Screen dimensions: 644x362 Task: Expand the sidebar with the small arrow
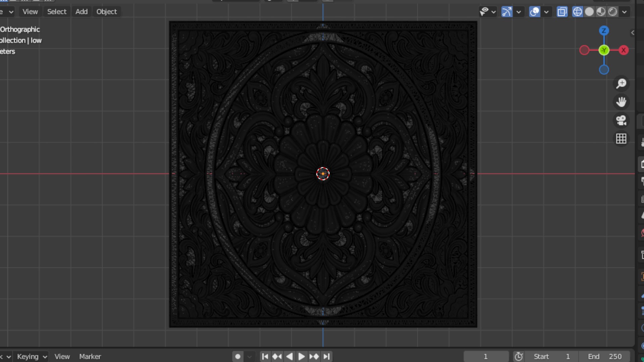click(x=633, y=33)
